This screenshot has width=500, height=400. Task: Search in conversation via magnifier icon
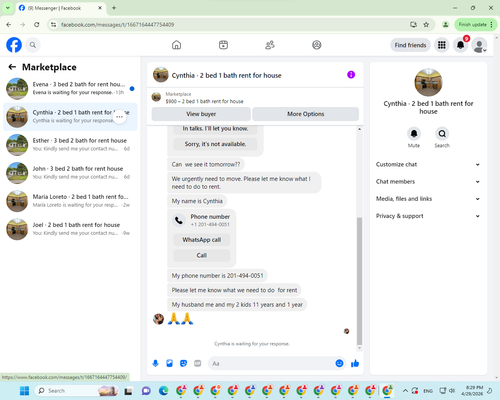click(442, 134)
